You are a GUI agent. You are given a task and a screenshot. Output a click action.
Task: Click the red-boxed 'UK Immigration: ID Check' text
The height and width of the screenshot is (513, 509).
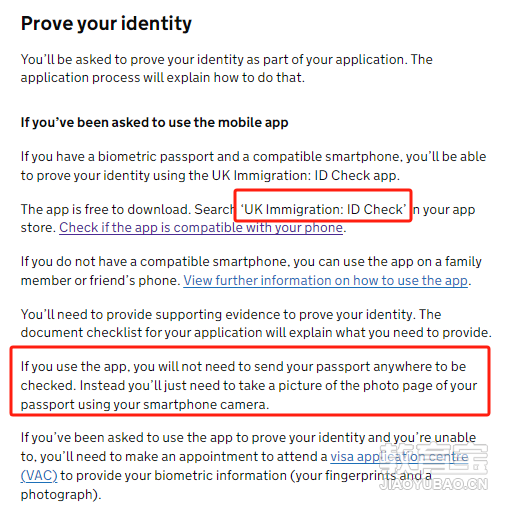click(x=323, y=209)
